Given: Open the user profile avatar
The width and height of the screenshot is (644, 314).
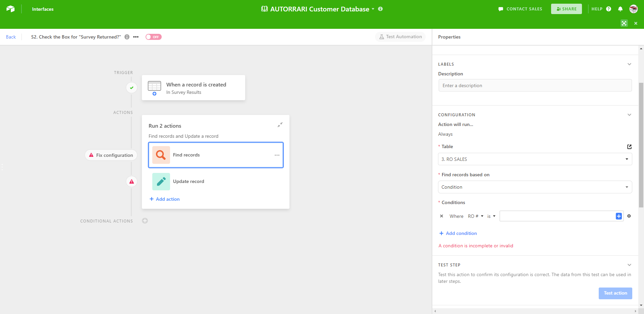Looking at the screenshot, I should coord(633,9).
